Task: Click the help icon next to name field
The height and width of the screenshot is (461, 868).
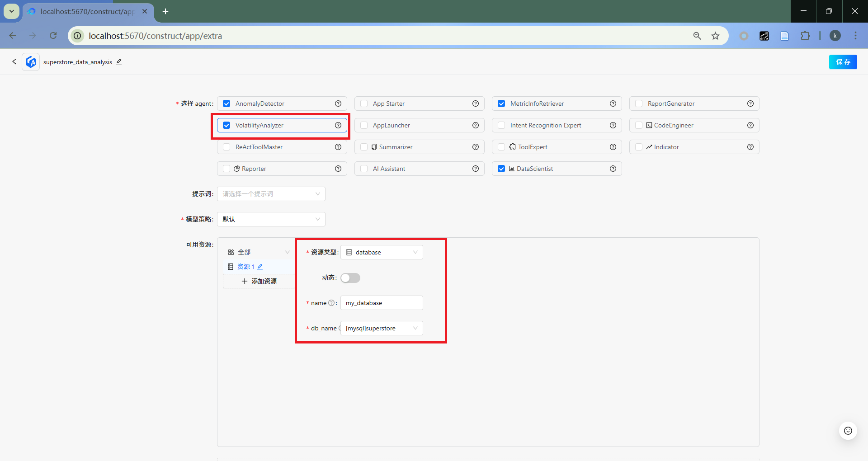Action: tap(331, 303)
